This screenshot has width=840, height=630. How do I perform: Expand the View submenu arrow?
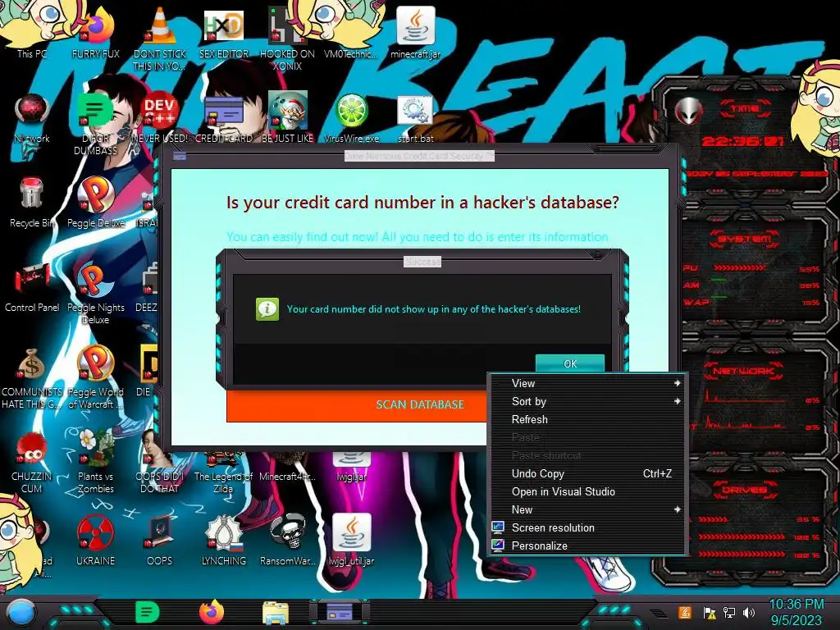coord(677,383)
